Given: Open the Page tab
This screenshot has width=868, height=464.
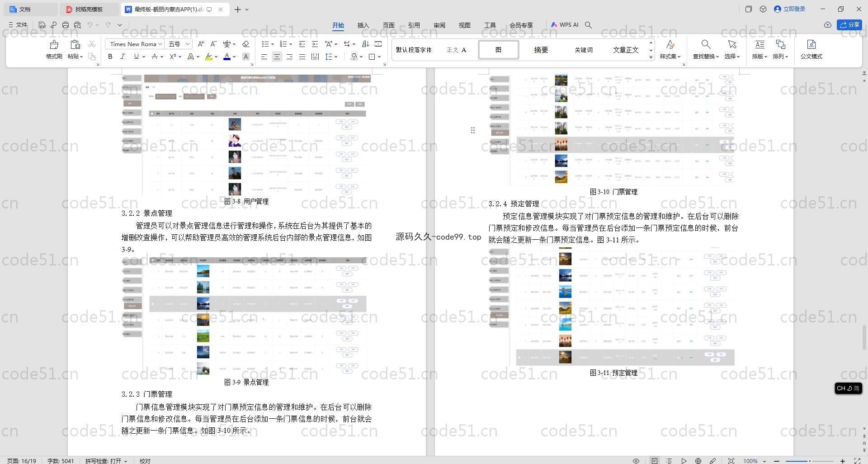Looking at the screenshot, I should (x=388, y=25).
